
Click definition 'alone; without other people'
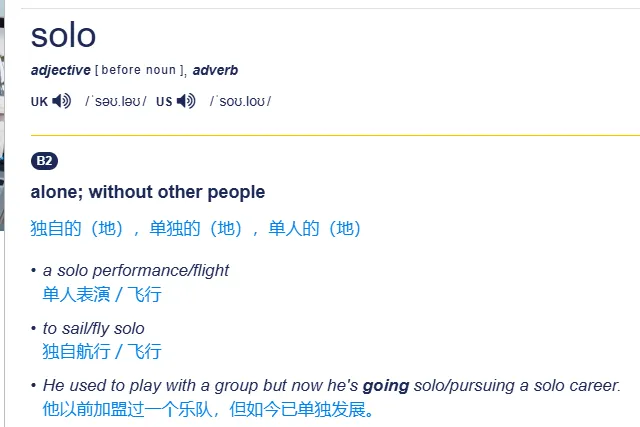[148, 192]
